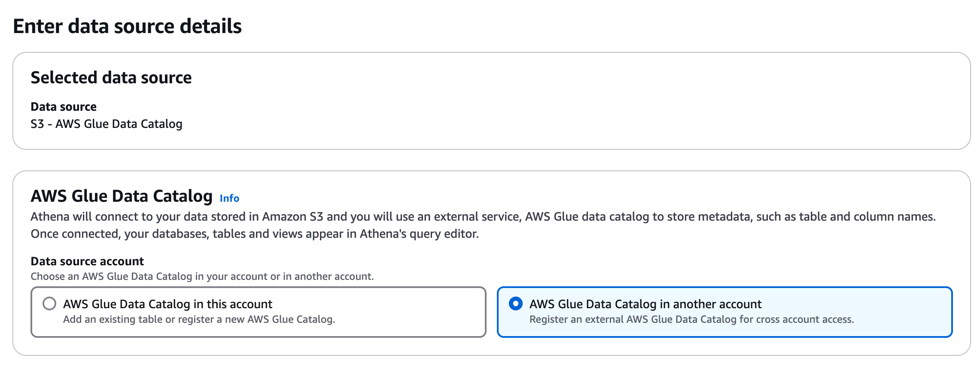Click the 'Once connected, your databases' sentence

click(x=254, y=234)
